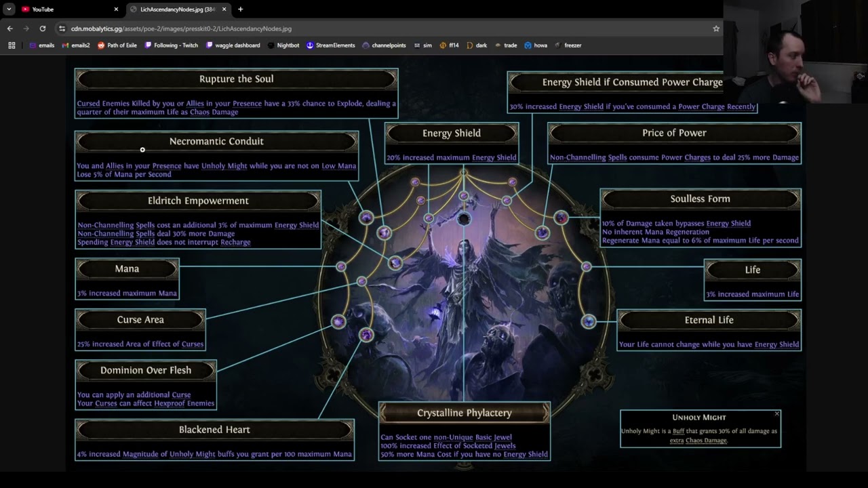Viewport: 868px width, 488px height.
Task: Click the Eldritch Empowerment title banner
Action: click(x=198, y=201)
